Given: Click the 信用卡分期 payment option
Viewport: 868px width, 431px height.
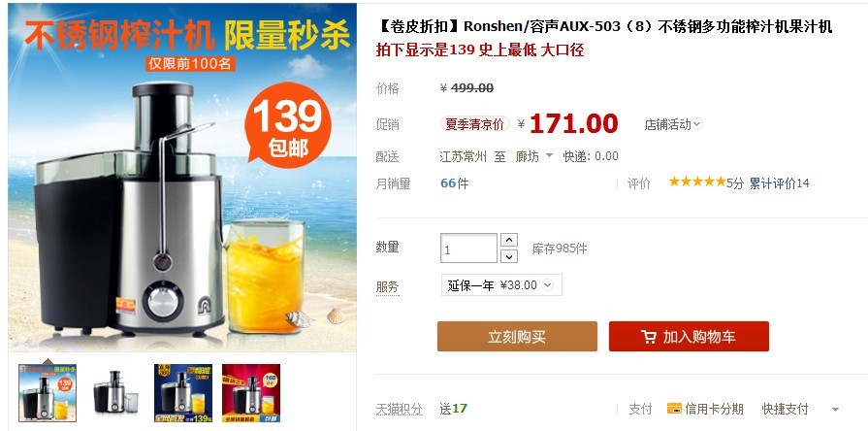Looking at the screenshot, I should coord(705,409).
